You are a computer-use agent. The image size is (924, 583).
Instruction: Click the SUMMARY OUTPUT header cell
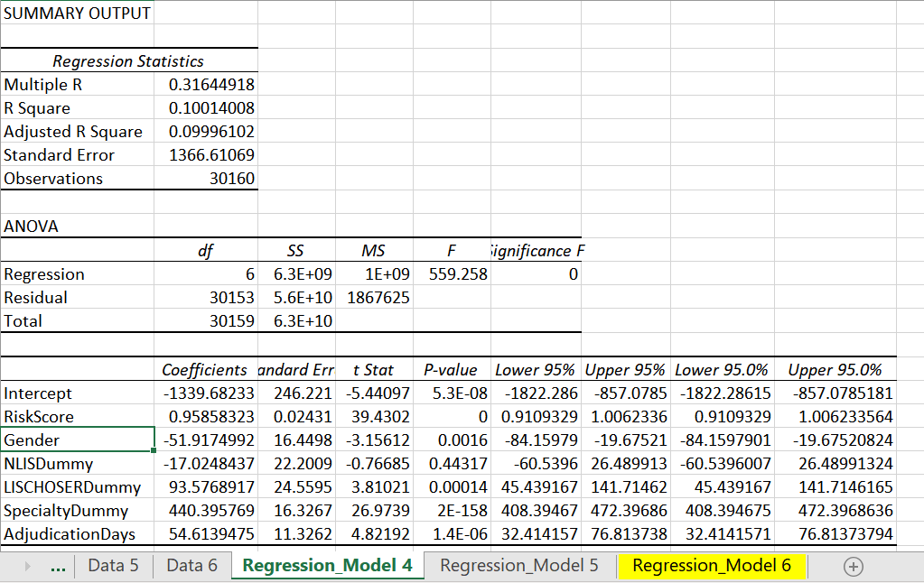point(77,14)
